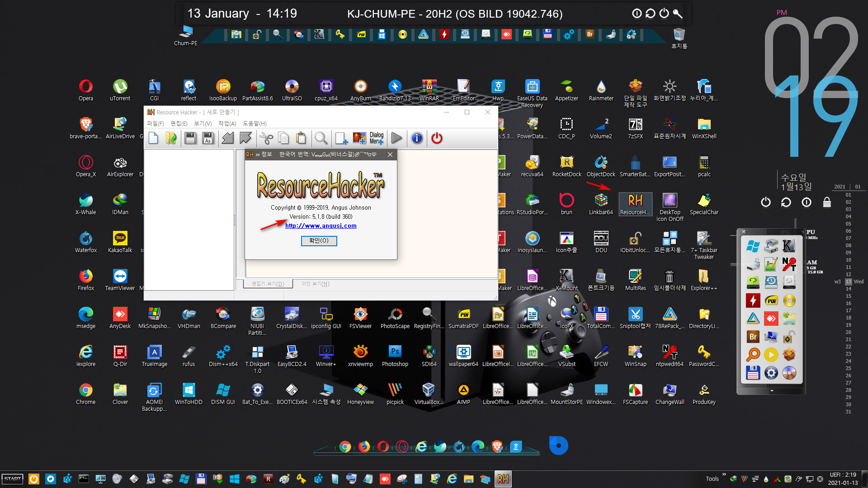Click the Copy icon in Resource Hacker toolbar

283,138
